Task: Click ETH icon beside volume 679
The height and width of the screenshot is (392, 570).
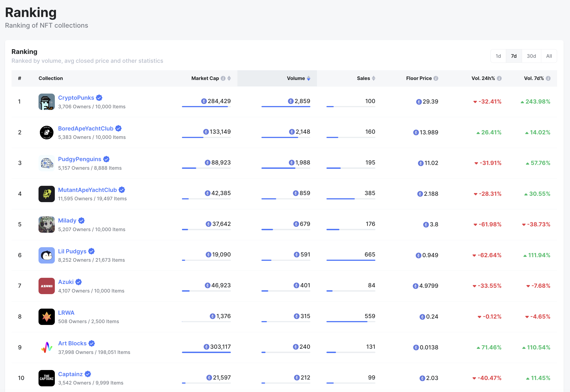Action: 296,224
